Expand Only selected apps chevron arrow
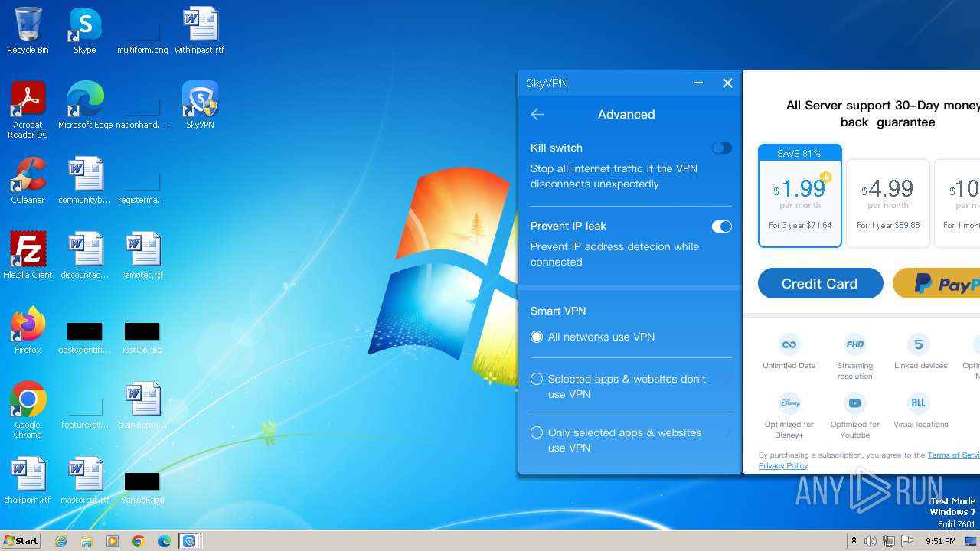Image resolution: width=980 pixels, height=551 pixels. click(x=727, y=433)
